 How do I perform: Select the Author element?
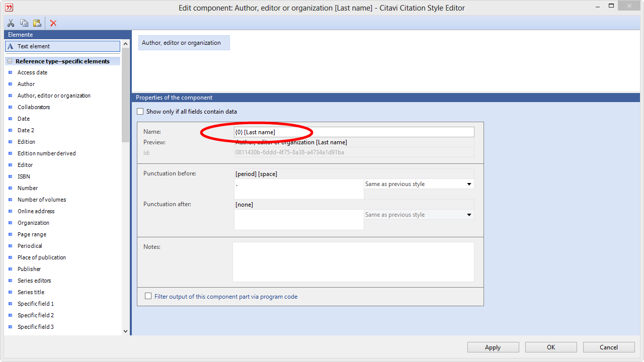[26, 84]
